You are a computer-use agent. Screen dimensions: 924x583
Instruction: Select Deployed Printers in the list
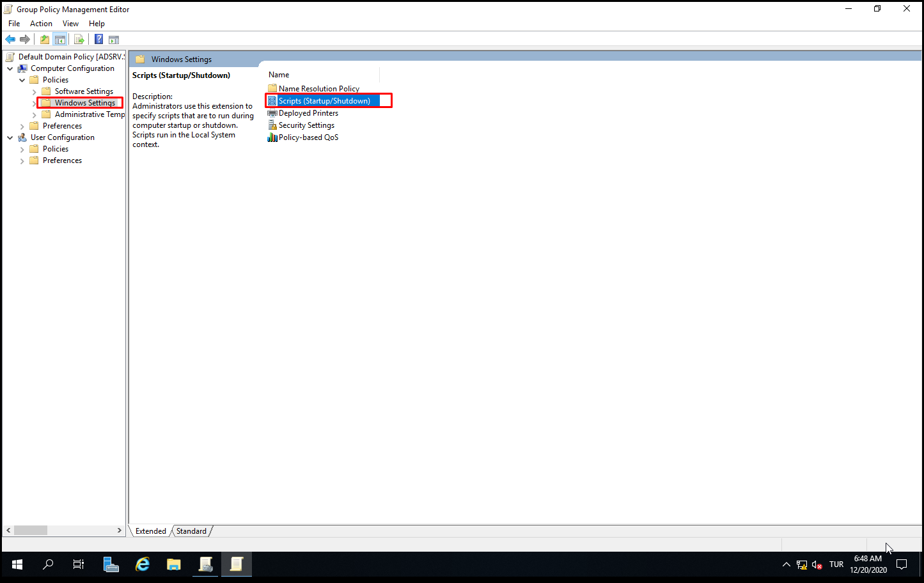click(x=308, y=113)
